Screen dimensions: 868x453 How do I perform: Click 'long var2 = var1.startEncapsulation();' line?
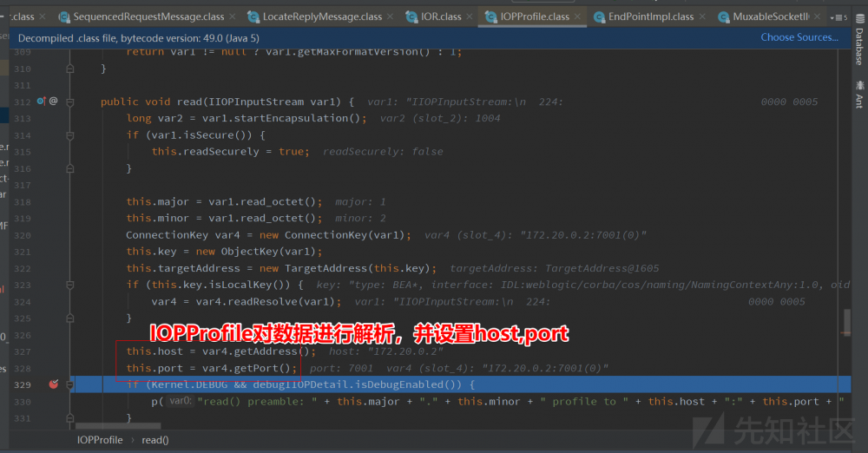pos(247,118)
